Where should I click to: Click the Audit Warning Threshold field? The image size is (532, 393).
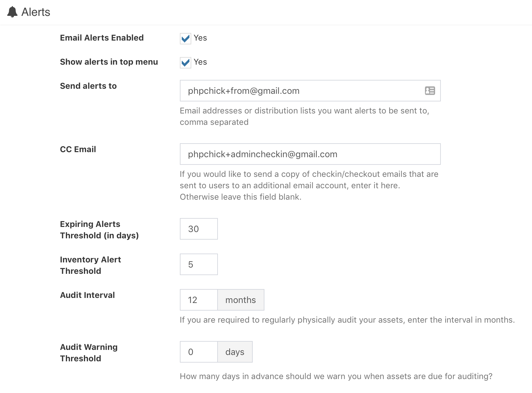click(199, 352)
